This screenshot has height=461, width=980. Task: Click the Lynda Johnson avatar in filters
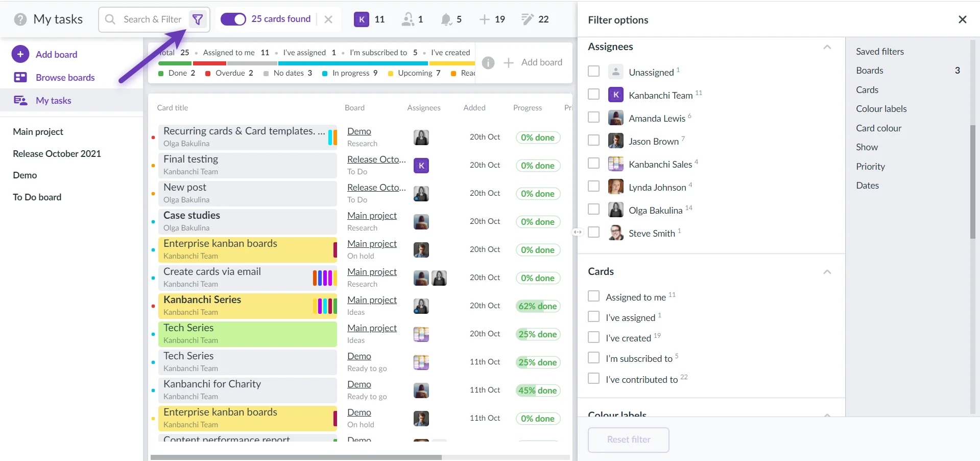616,187
